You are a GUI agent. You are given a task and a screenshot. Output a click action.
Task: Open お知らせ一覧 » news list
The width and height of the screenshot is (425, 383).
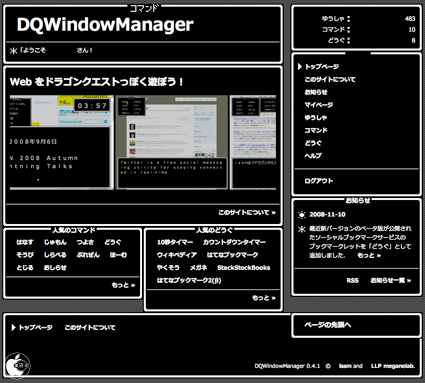click(391, 280)
